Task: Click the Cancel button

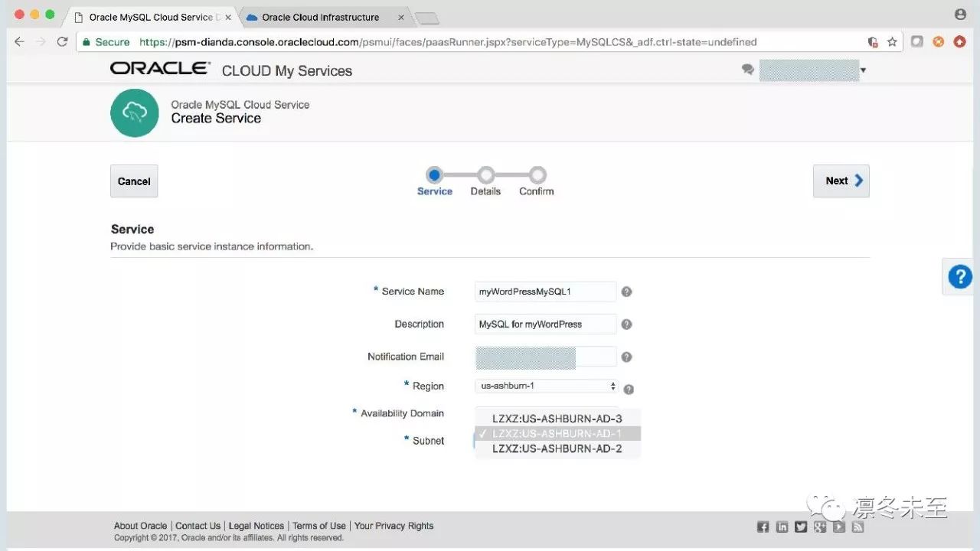Action: click(134, 181)
